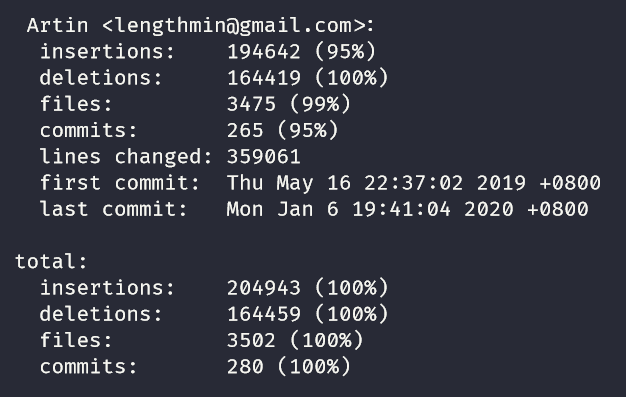Viewport: 626px width, 397px height.
Task: Click total deletions number 164459
Action: click(263, 314)
